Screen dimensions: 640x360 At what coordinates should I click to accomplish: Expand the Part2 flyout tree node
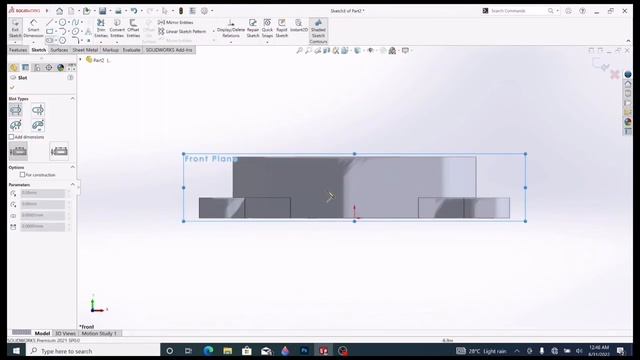(80, 60)
